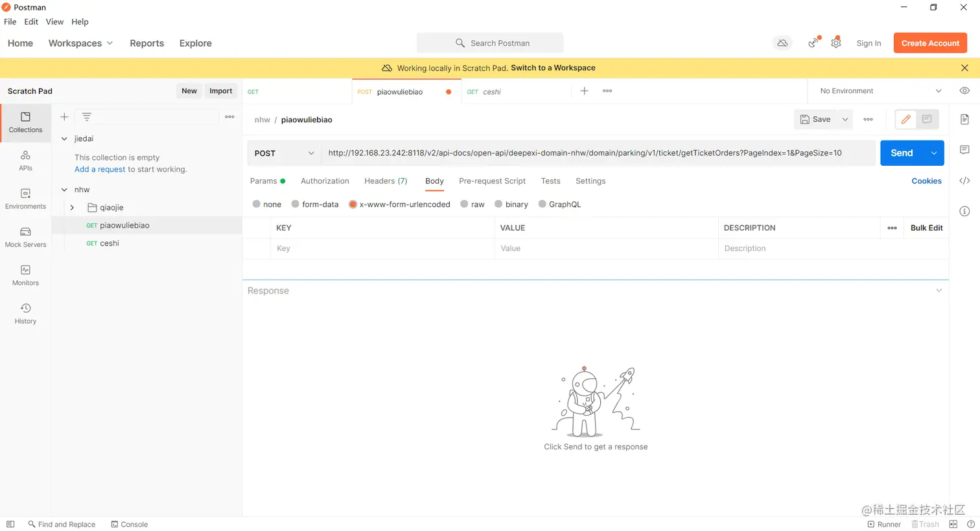This screenshot has height=531, width=980.
Task: Open the request info icon
Action: 964,211
